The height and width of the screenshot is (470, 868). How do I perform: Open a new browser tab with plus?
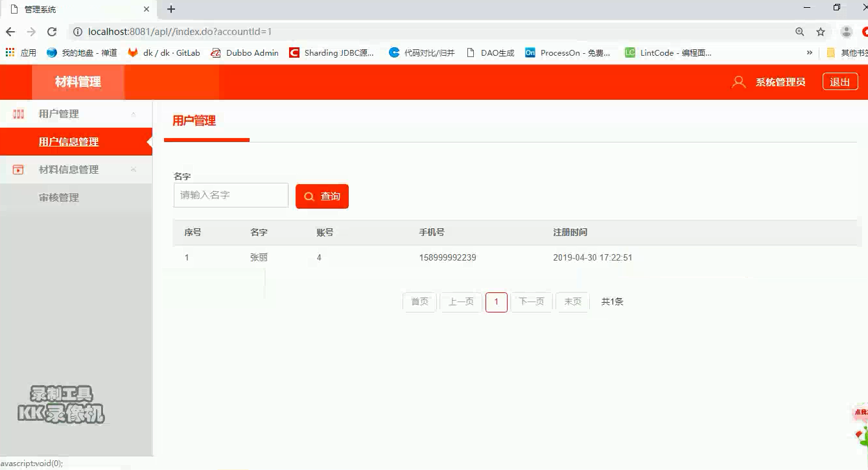tap(171, 9)
